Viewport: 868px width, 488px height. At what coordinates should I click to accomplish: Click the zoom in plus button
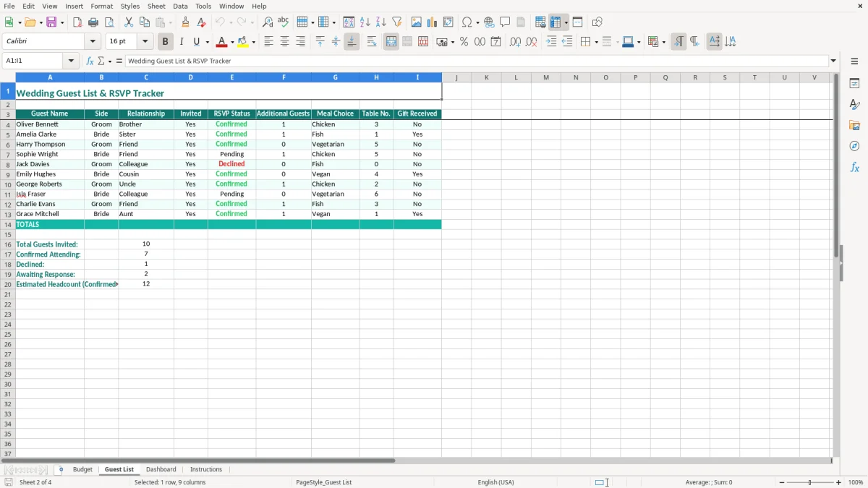[839, 482]
